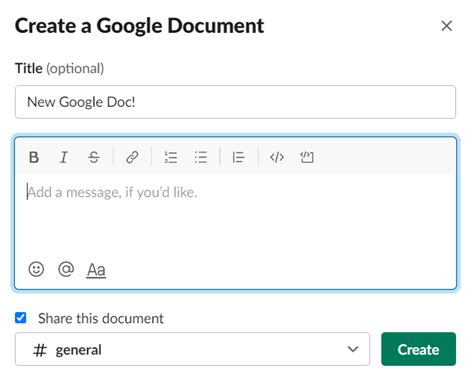Insert a link into the message
Image resolution: width=474 pixels, height=380 pixels.
coord(132,157)
